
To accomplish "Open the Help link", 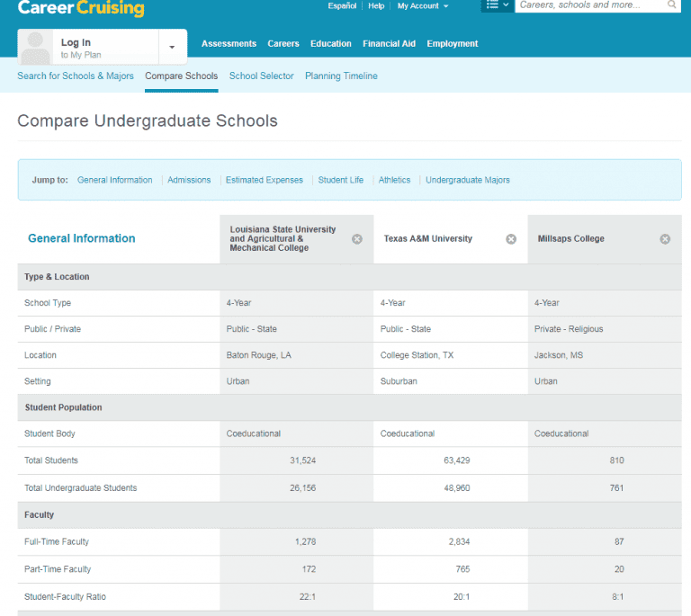I will [376, 6].
